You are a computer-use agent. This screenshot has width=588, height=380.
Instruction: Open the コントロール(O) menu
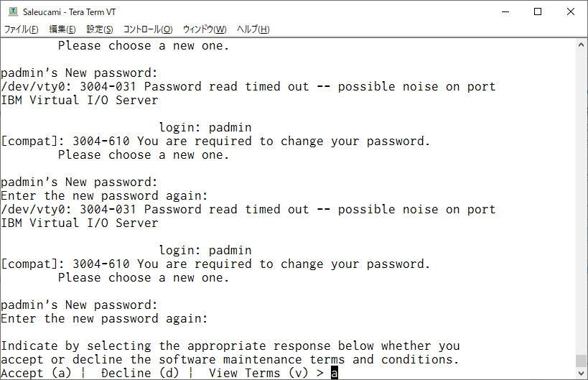[x=148, y=29]
